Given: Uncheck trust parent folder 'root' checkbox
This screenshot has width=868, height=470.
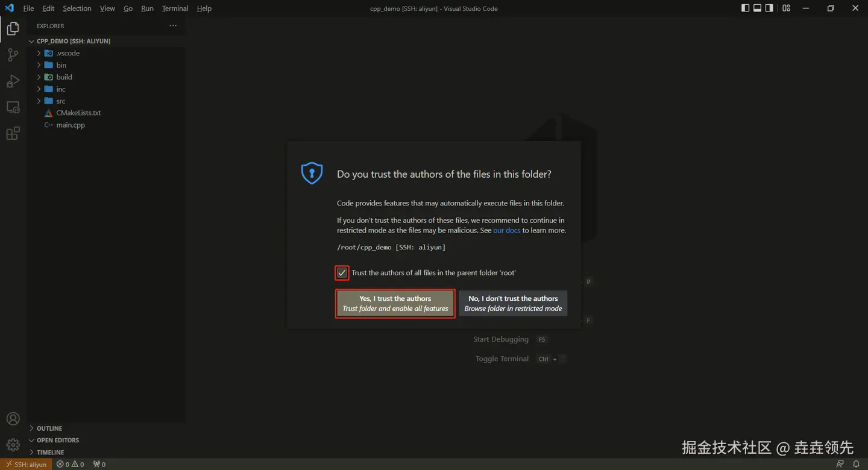Looking at the screenshot, I should point(342,273).
